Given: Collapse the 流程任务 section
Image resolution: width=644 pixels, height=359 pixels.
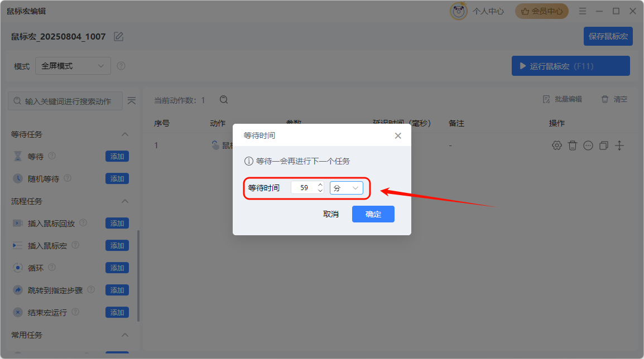Looking at the screenshot, I should [125, 201].
